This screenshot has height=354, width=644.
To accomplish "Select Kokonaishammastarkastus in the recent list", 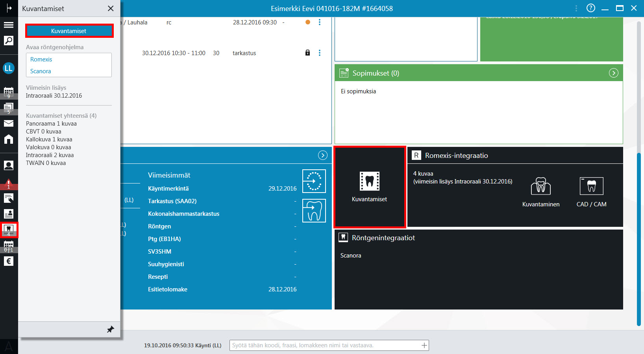I will tap(183, 214).
